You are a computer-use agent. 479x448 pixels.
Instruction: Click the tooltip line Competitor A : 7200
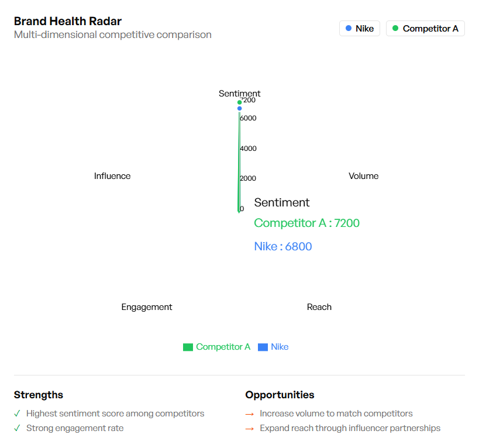click(x=306, y=223)
